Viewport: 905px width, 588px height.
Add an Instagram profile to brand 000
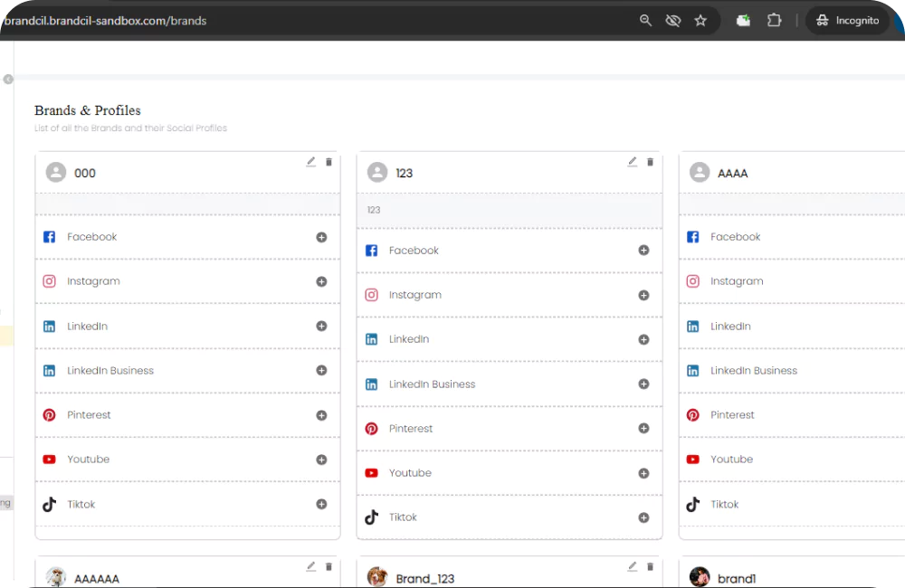[321, 281]
